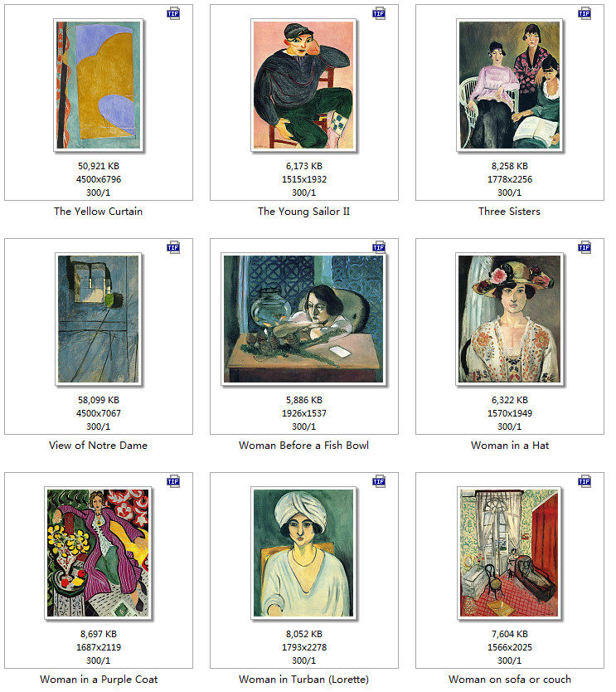
Task: Click TIF badge on Woman on sofa or couch
Action: (584, 481)
